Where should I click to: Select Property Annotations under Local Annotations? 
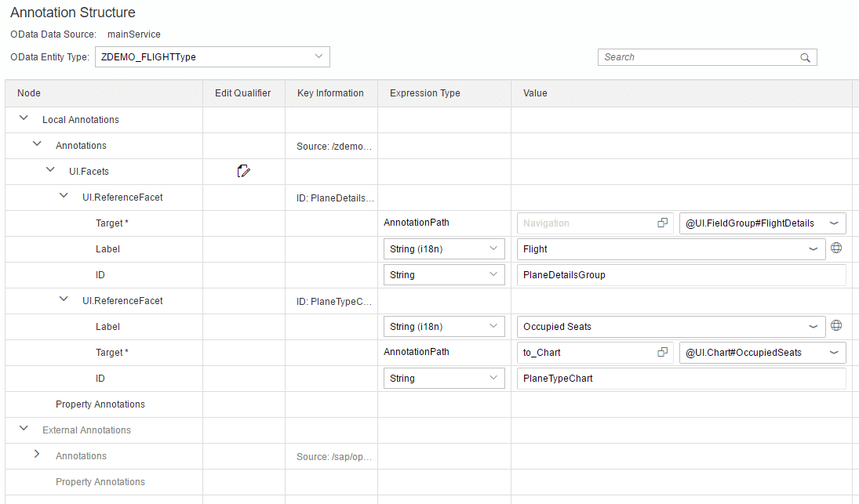point(100,404)
